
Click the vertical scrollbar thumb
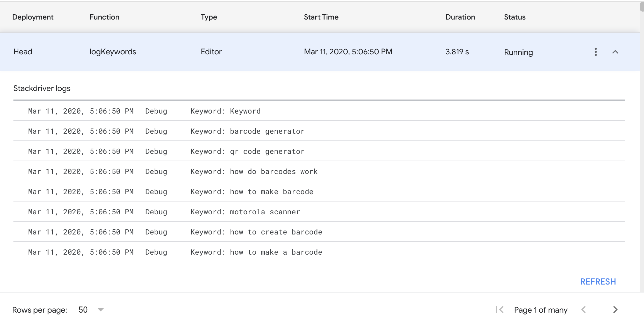[x=642, y=7]
